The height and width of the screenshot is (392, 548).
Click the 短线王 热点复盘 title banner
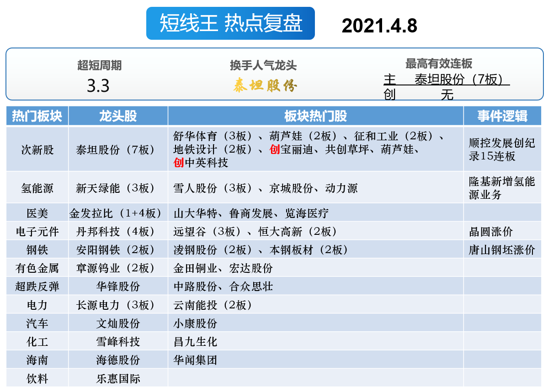[230, 23]
